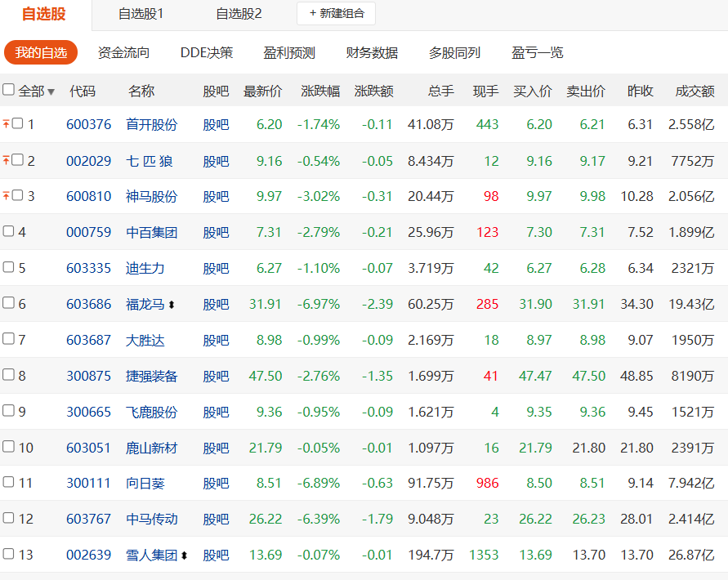Check the box for 飞鹿股份
The width and height of the screenshot is (728, 580).
click(x=8, y=411)
